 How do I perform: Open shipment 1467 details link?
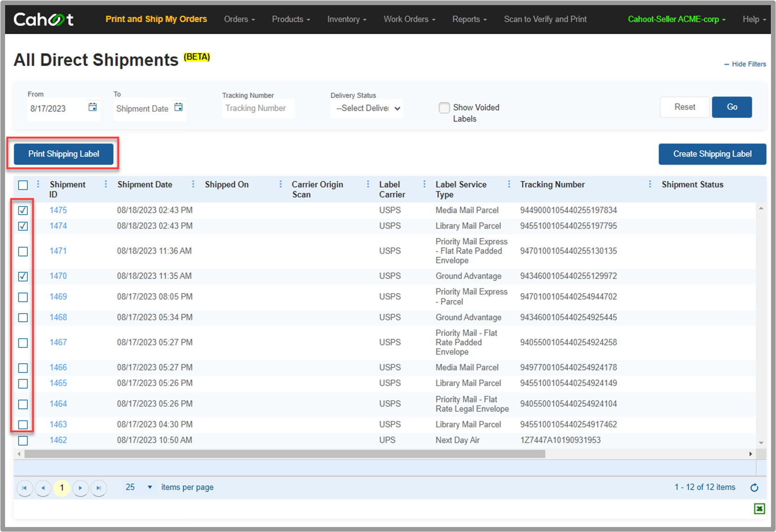(x=58, y=342)
